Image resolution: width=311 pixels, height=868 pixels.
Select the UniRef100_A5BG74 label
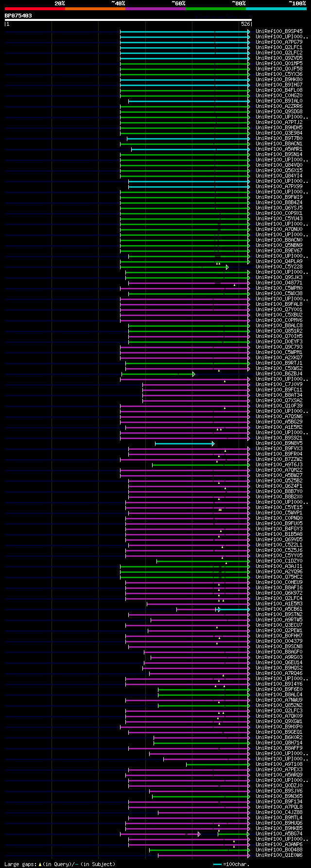[279, 833]
